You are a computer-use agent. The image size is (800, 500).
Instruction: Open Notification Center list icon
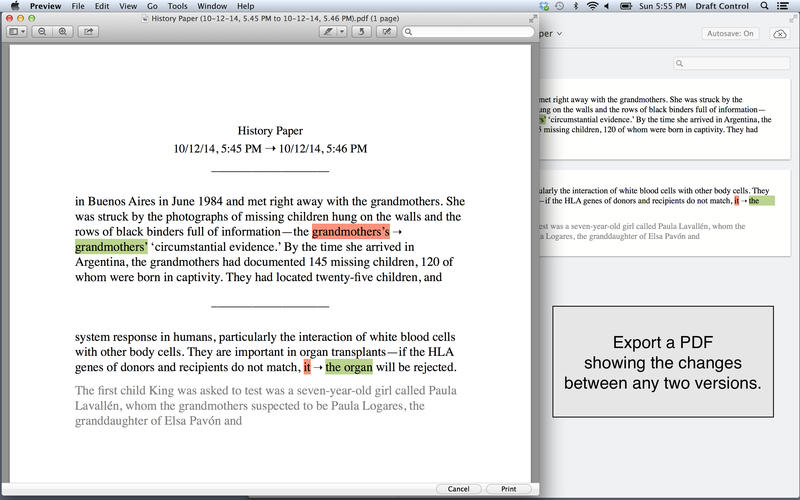[782, 6]
